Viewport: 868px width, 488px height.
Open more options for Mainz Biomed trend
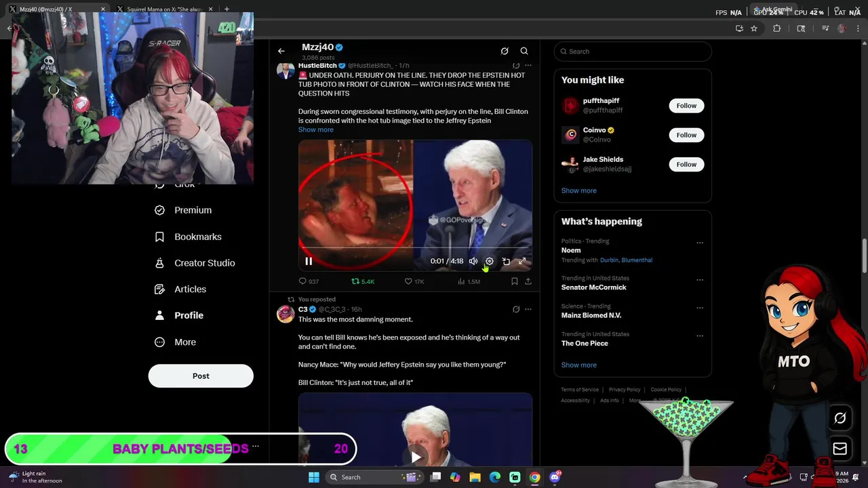(x=700, y=308)
